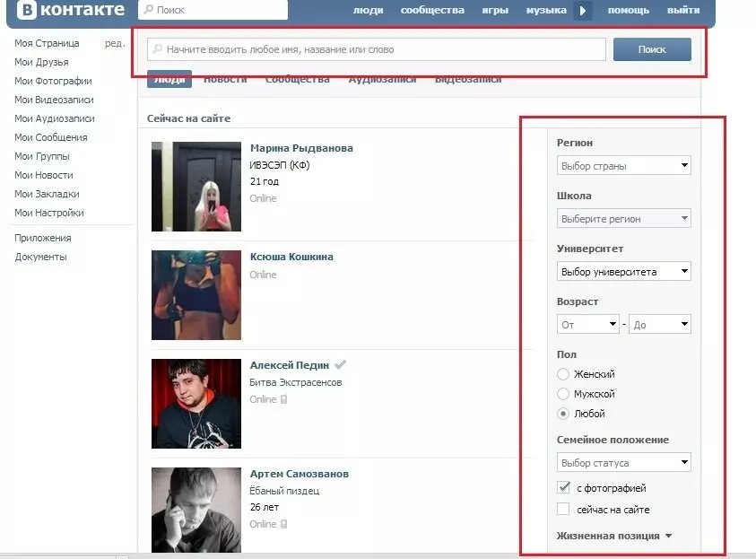
Task: Open Документы in sidebar
Action: coord(40,257)
